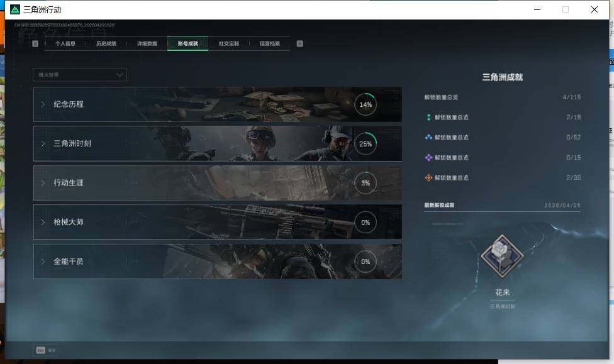This screenshot has height=364, width=614.
Task: Click the orange tier icon beside 2/30
Action: coord(428,177)
